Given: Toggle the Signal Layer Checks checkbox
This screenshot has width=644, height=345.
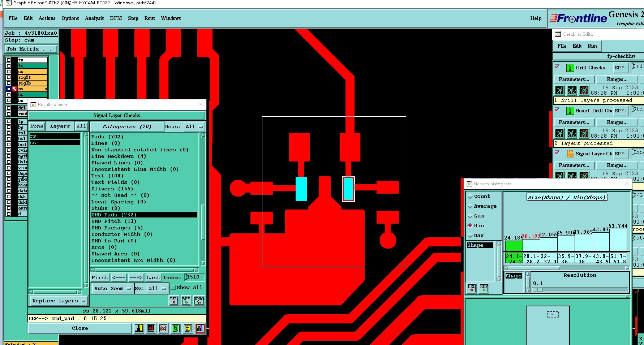Looking at the screenshot, I should point(557,153).
